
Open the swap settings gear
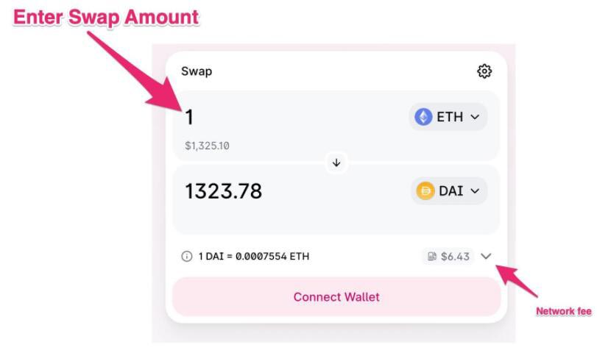pyautogui.click(x=484, y=71)
